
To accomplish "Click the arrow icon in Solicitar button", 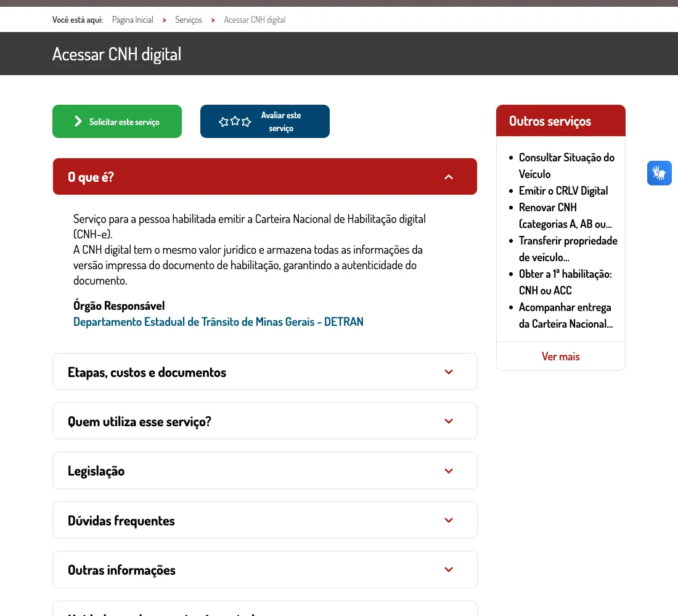I will 78,121.
